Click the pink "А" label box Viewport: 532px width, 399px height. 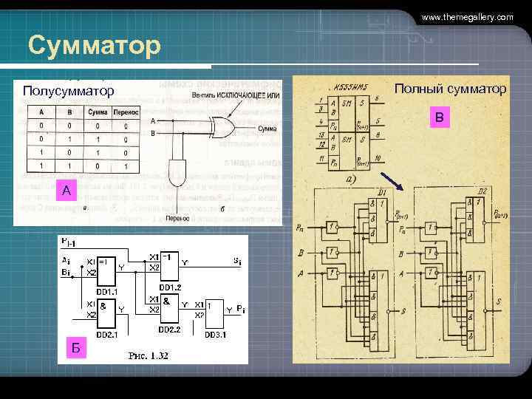(x=66, y=191)
